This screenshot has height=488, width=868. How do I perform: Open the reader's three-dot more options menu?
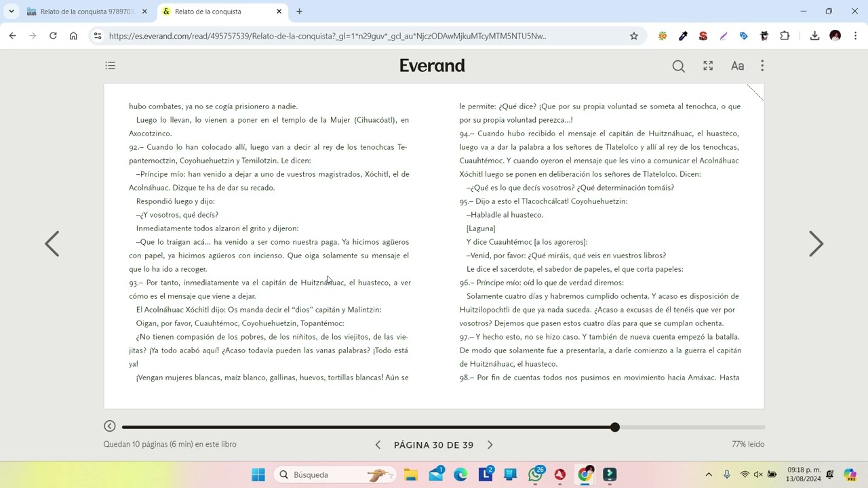tap(762, 66)
